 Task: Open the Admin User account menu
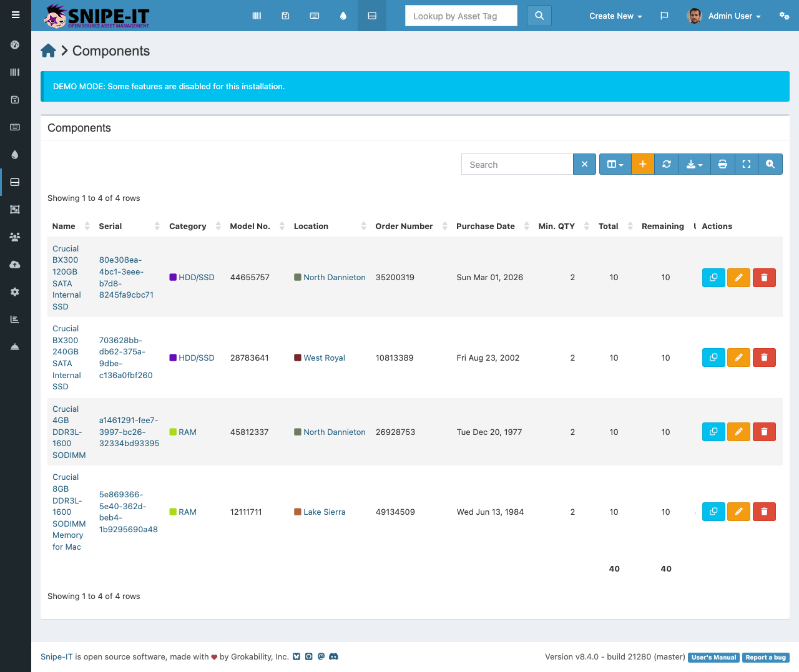click(724, 16)
